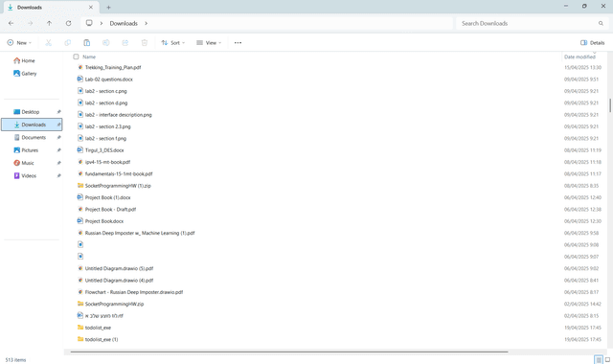The image size is (613, 364).
Task: Click the Copy icon in toolbar
Action: coord(68,42)
